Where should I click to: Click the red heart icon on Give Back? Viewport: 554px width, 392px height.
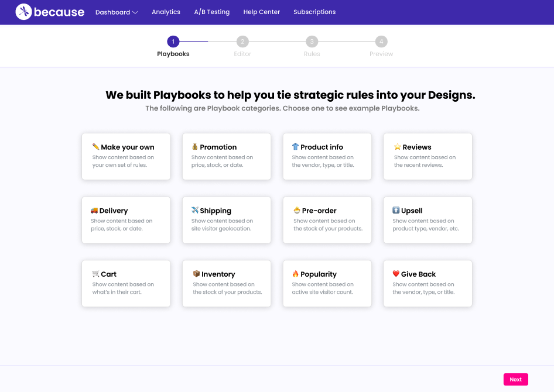coord(396,273)
